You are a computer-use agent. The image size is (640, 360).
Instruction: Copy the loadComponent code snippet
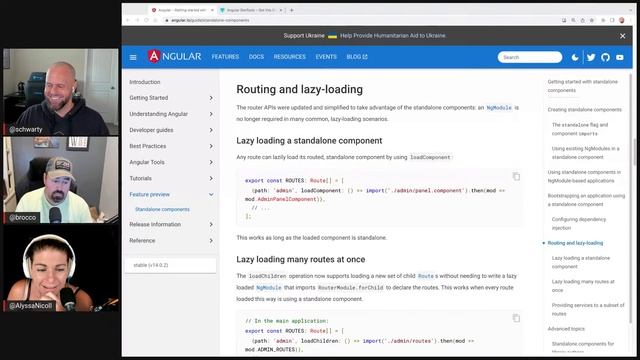click(x=516, y=176)
